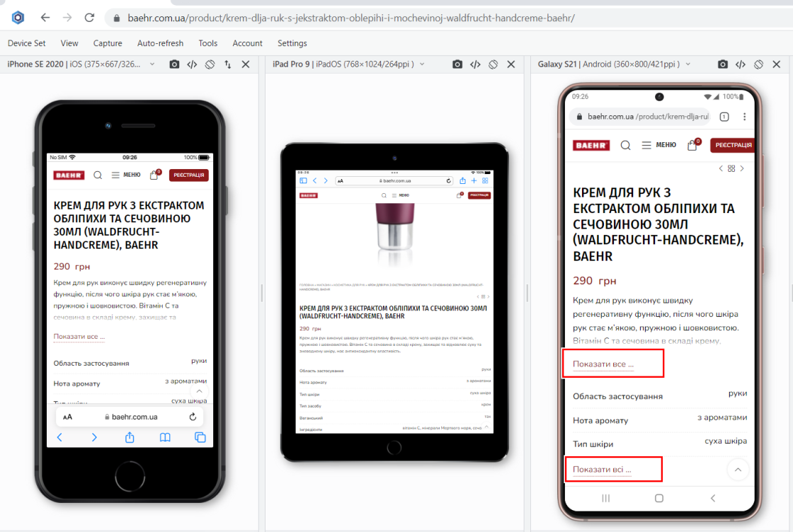Click 'Показати всі ...' link on the Galaxy
Image resolution: width=793 pixels, height=532 pixels.
tap(602, 469)
